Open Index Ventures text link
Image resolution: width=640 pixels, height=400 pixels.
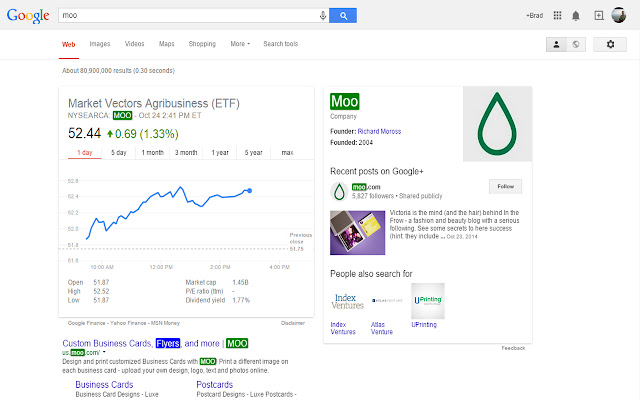343,328
